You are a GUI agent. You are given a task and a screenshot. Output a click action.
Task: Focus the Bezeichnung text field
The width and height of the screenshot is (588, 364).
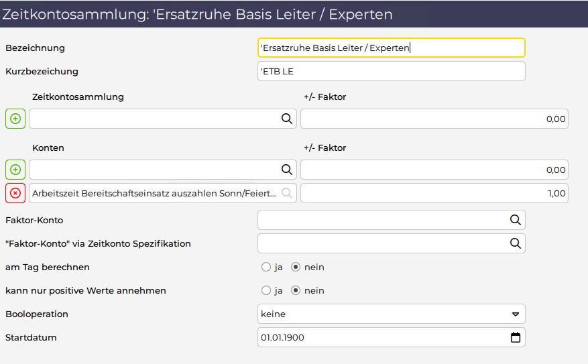tap(392, 48)
